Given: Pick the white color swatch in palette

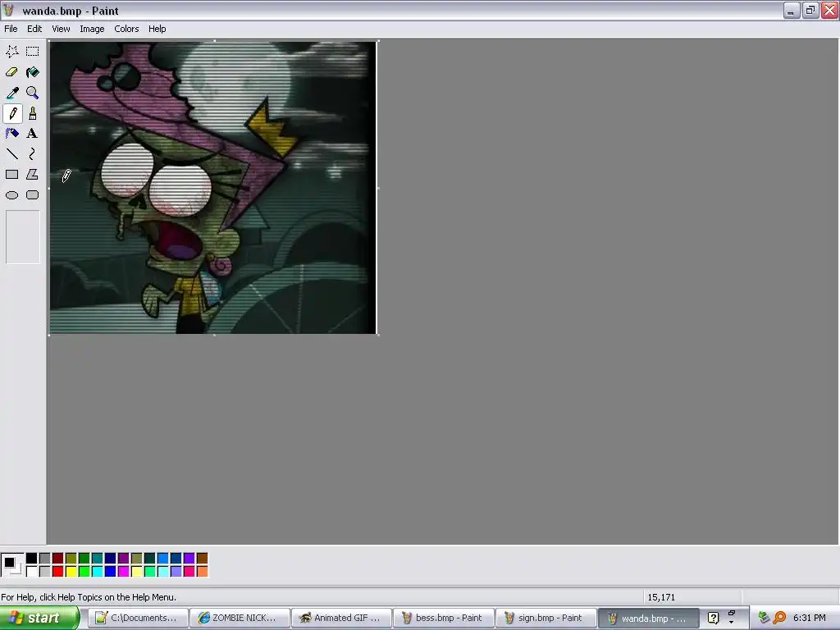Looking at the screenshot, I should click(x=32, y=572).
